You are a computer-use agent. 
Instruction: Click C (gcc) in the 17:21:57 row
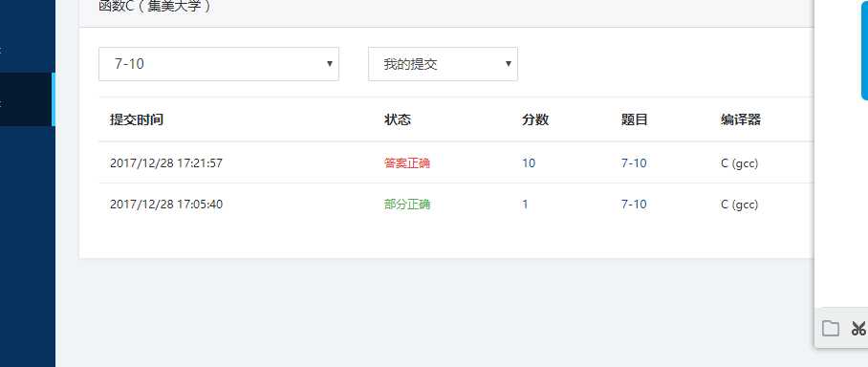(x=739, y=163)
